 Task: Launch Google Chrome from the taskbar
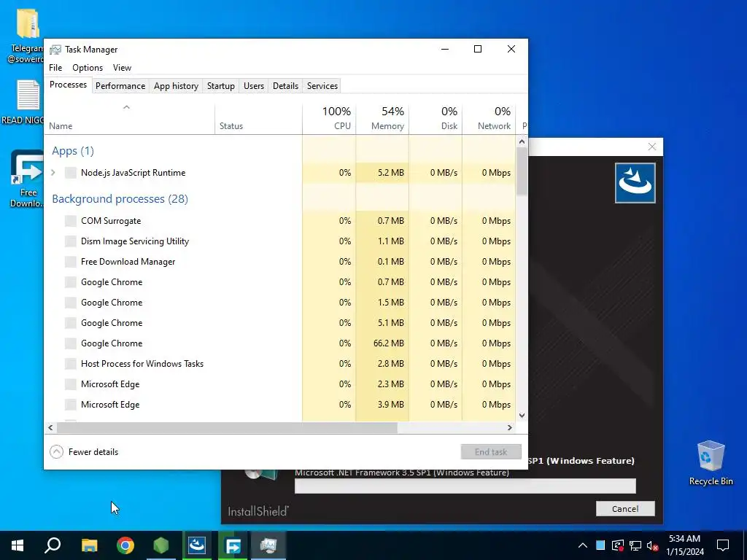125,545
